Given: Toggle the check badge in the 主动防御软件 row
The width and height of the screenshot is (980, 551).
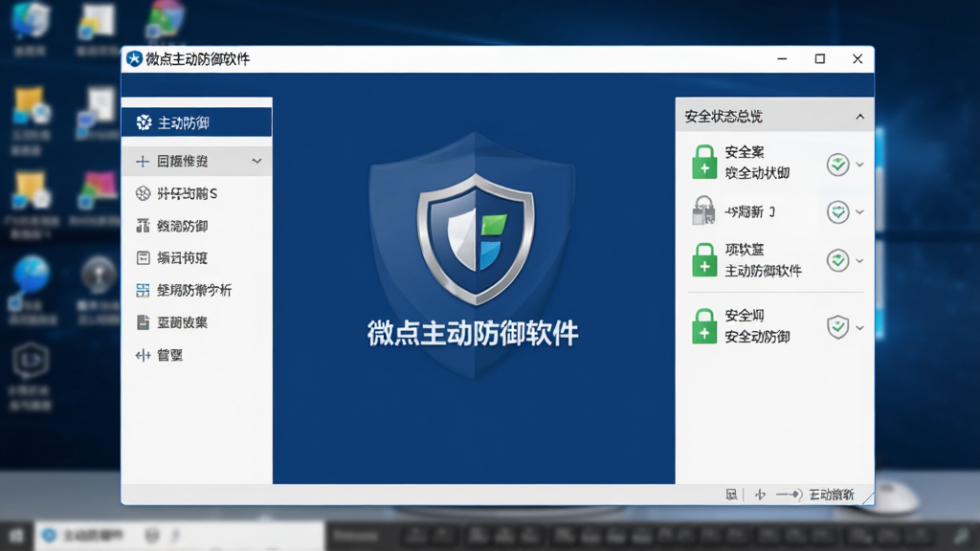Looking at the screenshot, I should 837,260.
